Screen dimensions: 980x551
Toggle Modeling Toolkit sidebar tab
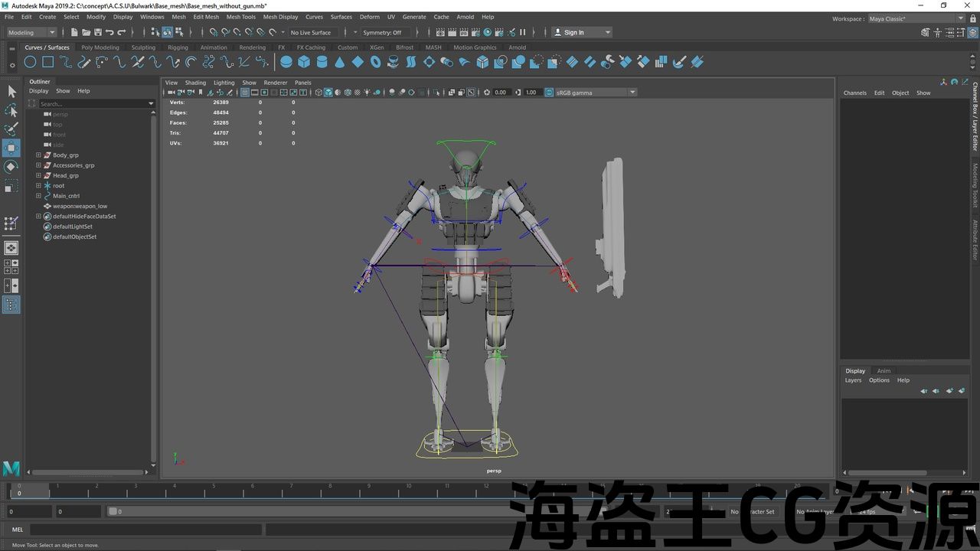(975, 185)
